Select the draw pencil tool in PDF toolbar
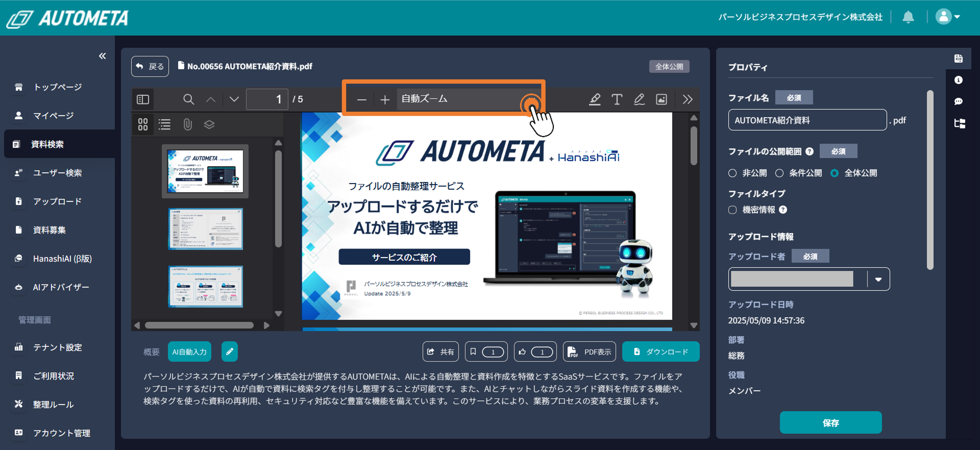The height and width of the screenshot is (450, 980). [x=639, y=99]
